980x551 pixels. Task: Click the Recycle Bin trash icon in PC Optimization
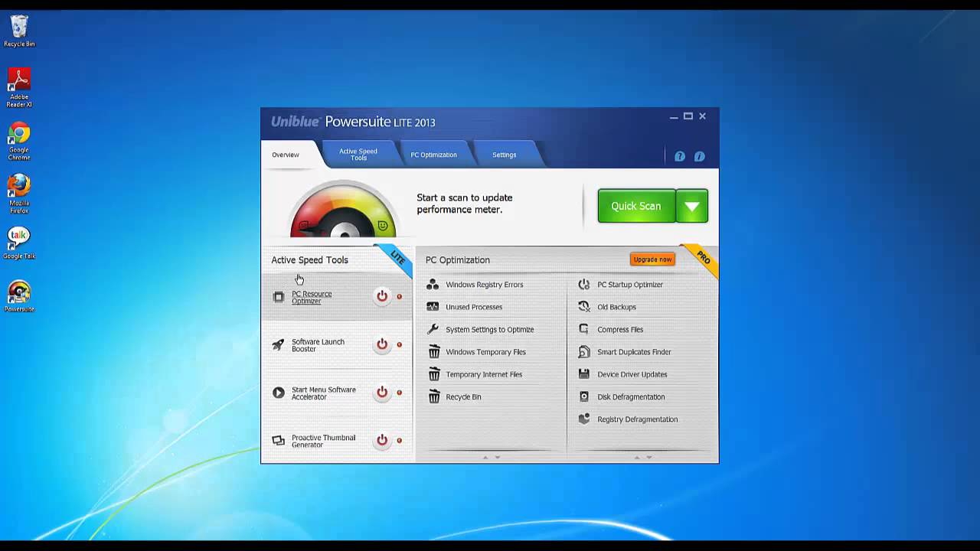pyautogui.click(x=434, y=396)
